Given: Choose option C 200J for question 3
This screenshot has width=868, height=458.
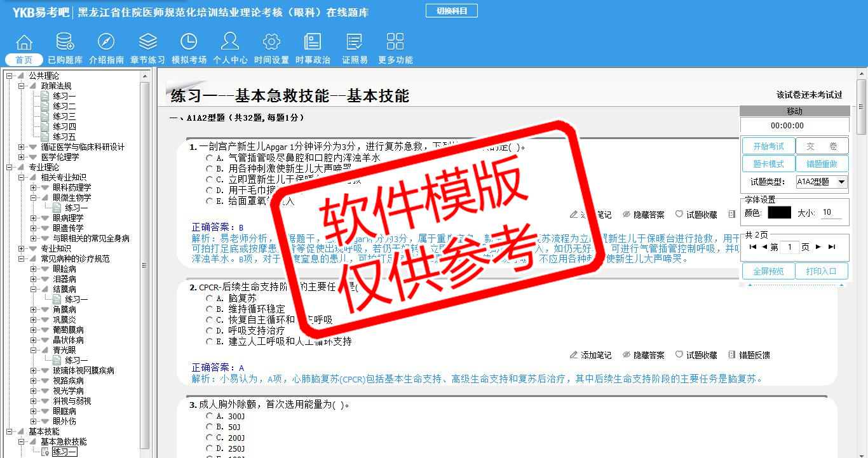Looking at the screenshot, I should tap(209, 438).
